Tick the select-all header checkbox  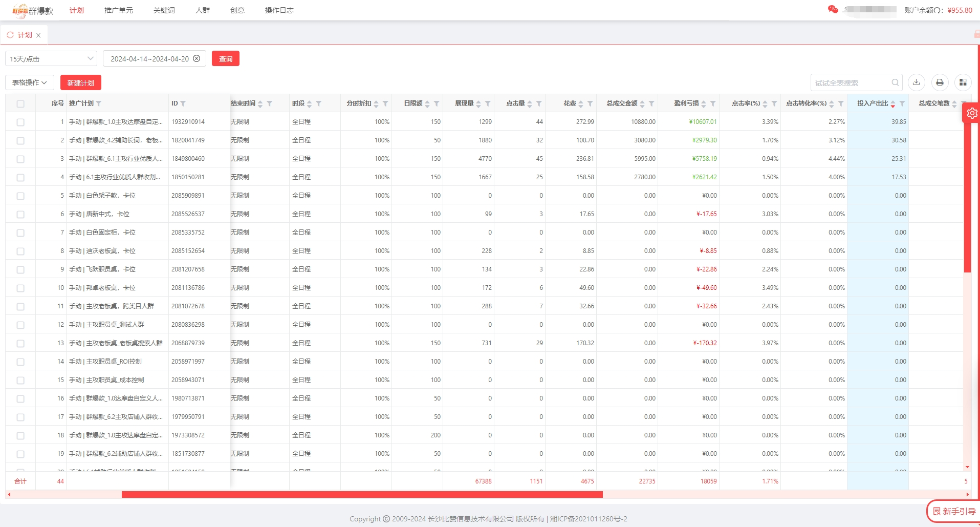pyautogui.click(x=20, y=104)
